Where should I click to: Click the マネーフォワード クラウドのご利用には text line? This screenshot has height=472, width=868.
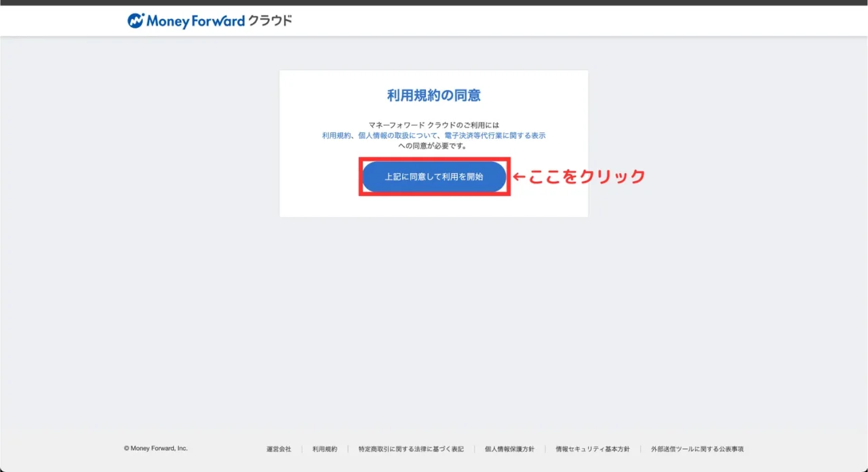433,125
